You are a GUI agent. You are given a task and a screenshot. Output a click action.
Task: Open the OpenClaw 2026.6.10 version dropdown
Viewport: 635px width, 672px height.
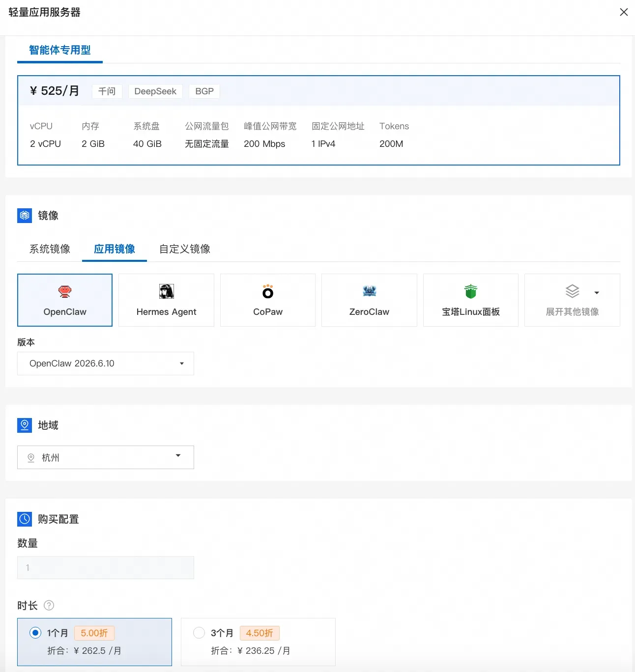106,364
